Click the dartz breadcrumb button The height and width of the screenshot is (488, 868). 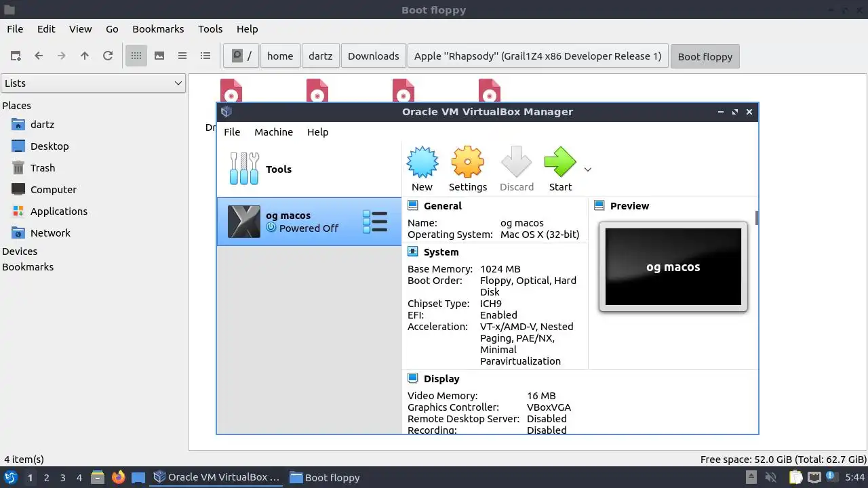coord(321,56)
